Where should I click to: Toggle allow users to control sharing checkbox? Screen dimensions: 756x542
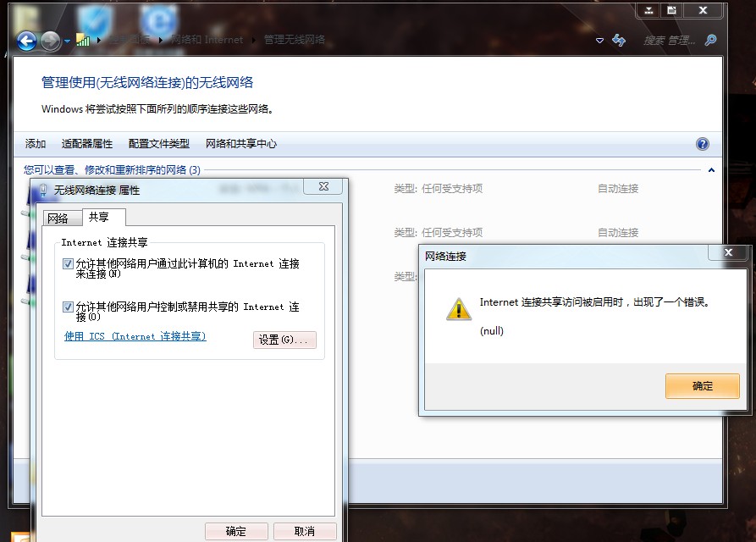68,307
